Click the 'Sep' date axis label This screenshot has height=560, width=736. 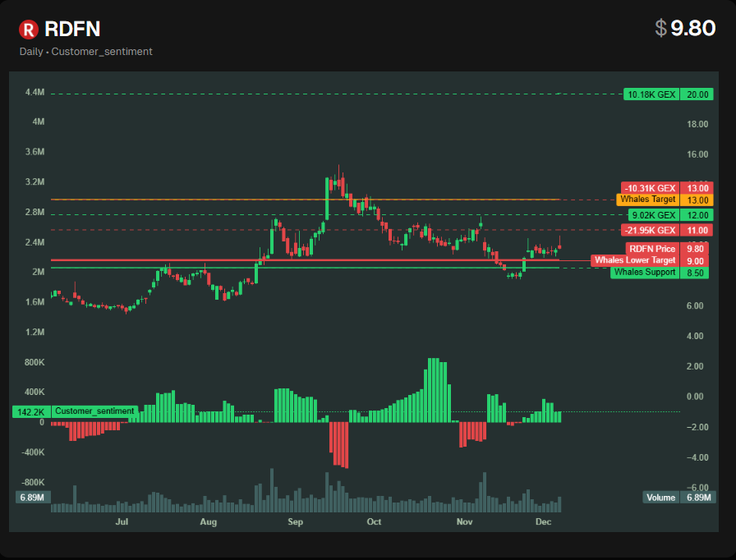(x=295, y=521)
